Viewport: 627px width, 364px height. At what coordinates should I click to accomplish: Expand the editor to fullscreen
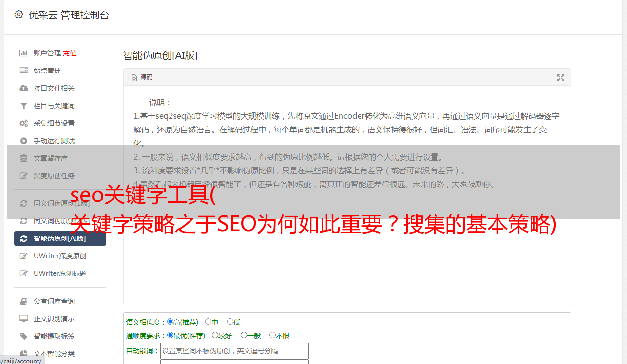pos(561,78)
